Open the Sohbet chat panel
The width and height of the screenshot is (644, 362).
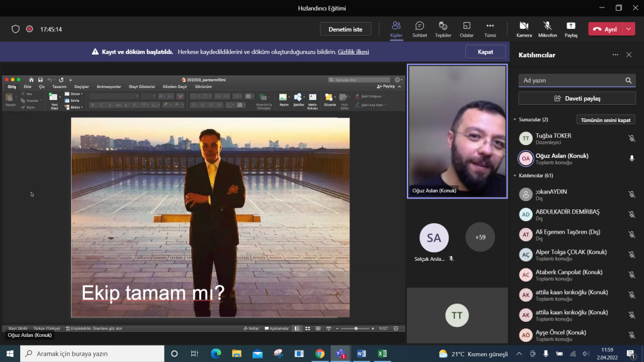[419, 28]
